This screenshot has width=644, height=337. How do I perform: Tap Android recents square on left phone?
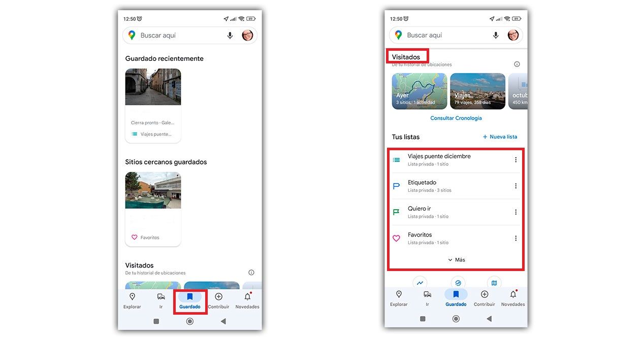(x=156, y=321)
